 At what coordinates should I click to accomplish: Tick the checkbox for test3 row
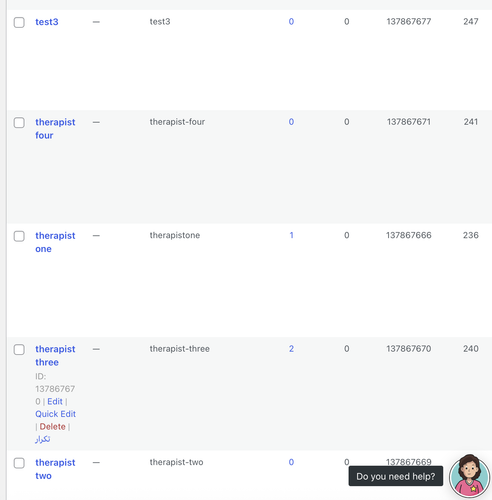tap(19, 22)
